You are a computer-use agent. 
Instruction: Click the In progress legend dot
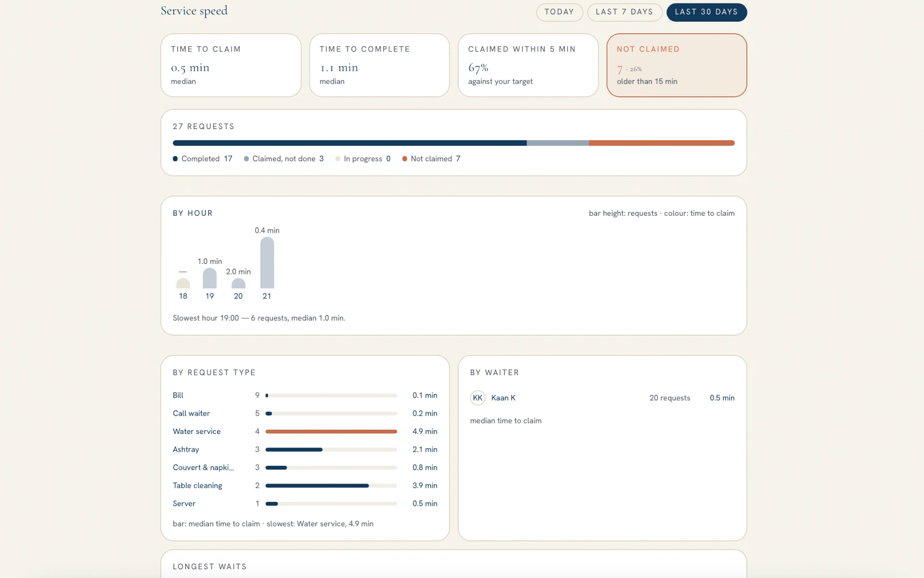[x=338, y=158]
